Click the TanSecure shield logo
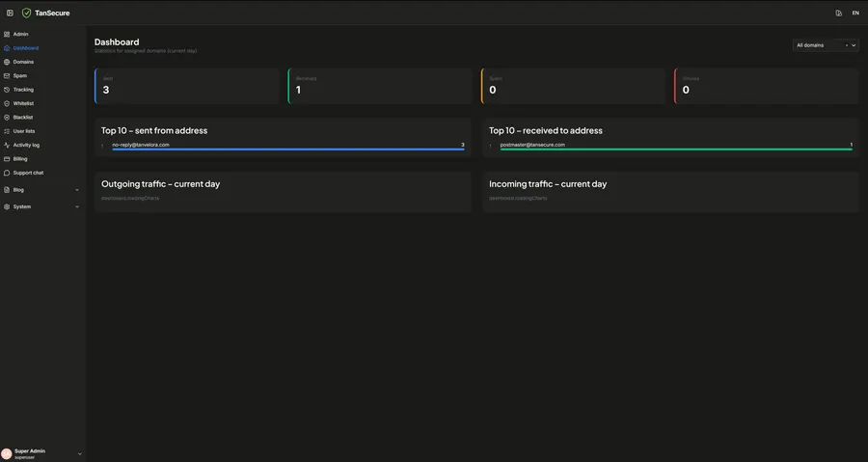Image resolution: width=868 pixels, height=462 pixels. 26,13
